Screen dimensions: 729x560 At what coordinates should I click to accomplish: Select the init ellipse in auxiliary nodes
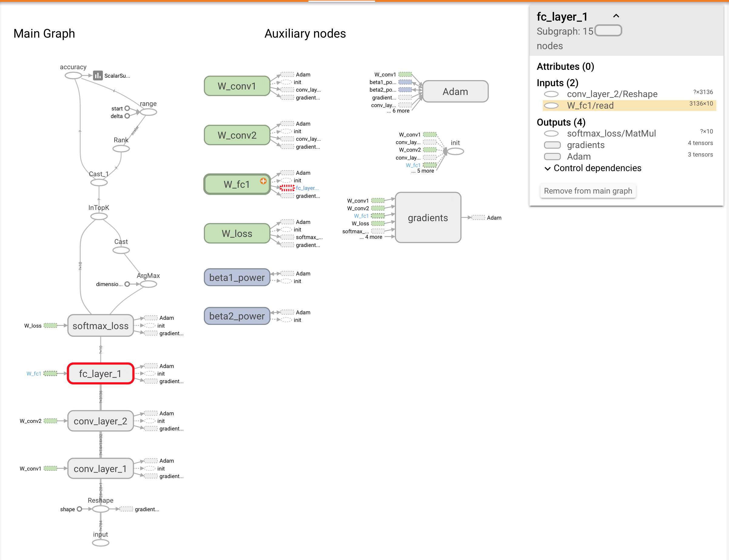(x=455, y=151)
